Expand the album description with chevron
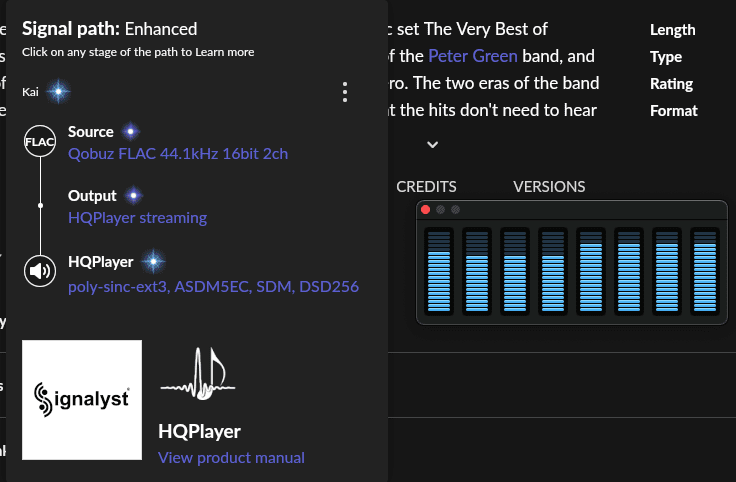736x482 pixels. point(432,145)
